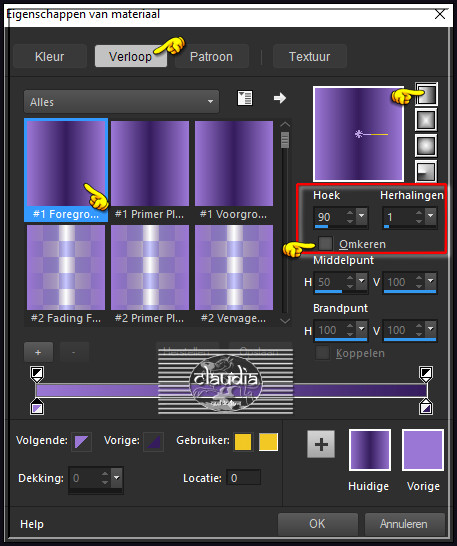Select the linear gradient style icon

(x=426, y=94)
